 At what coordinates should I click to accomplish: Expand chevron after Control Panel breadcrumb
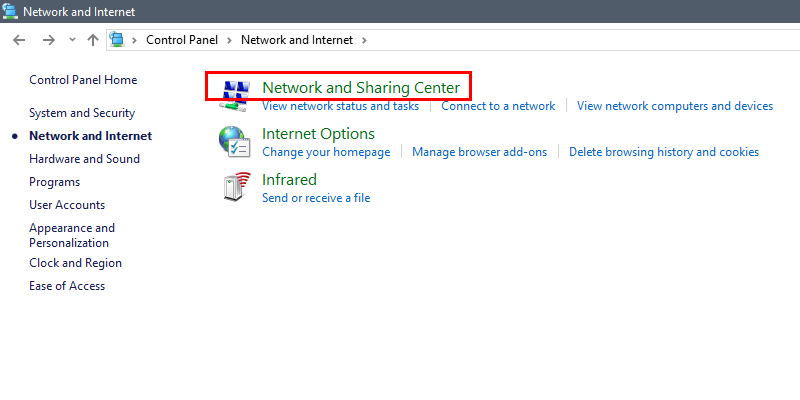coord(229,40)
